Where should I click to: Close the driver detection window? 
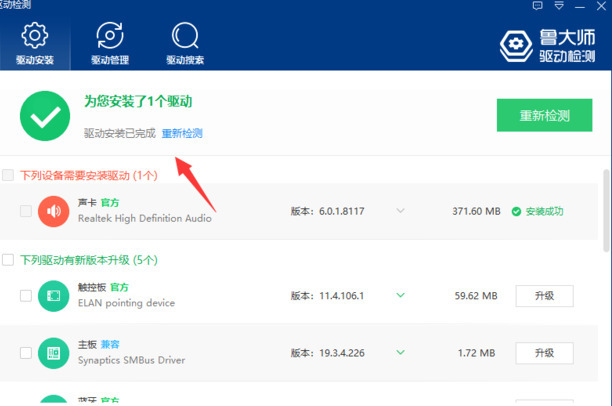(x=601, y=6)
